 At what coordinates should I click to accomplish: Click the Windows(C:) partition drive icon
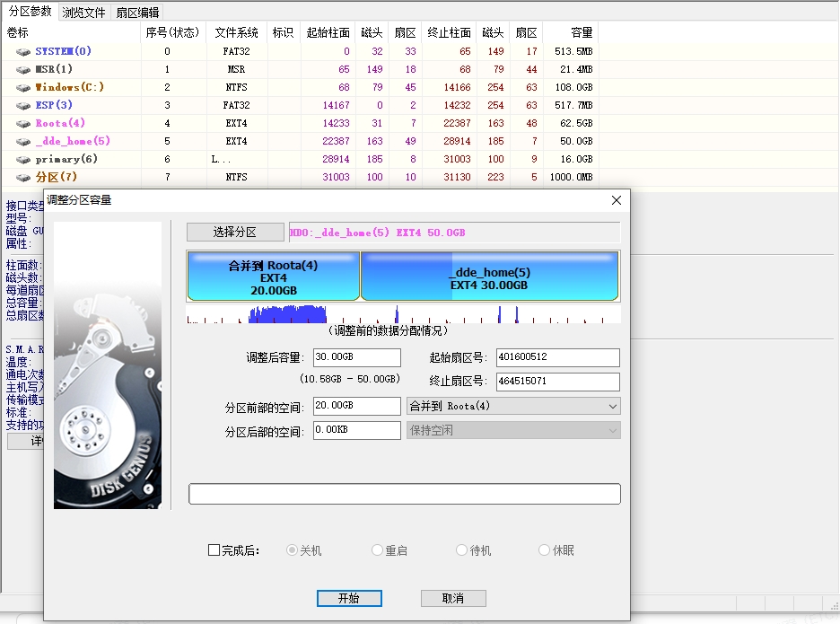tap(23, 88)
